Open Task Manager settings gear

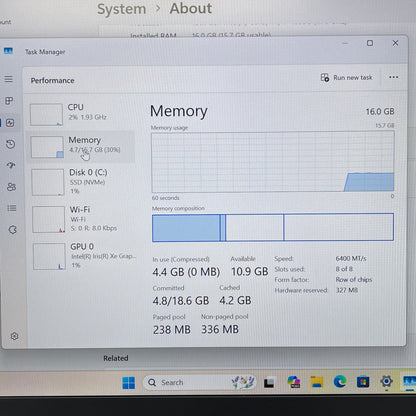pyautogui.click(x=14, y=336)
